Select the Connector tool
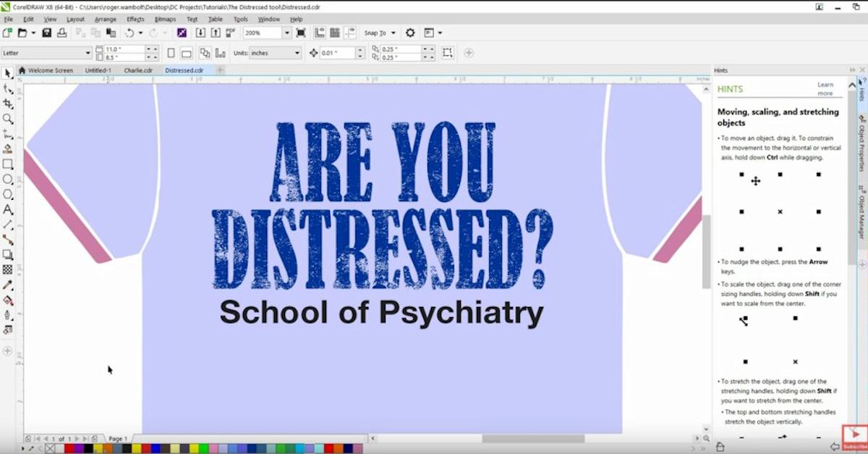This screenshot has width=868, height=454. [7, 239]
